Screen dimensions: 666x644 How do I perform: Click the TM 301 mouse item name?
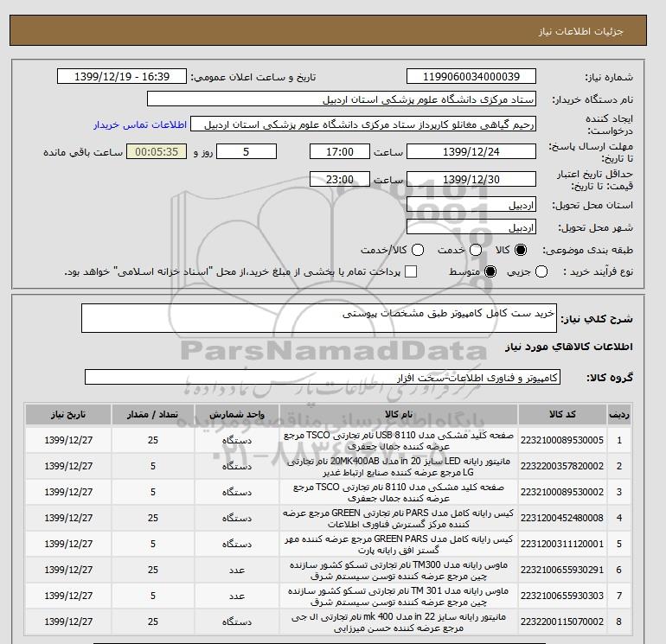(399, 596)
